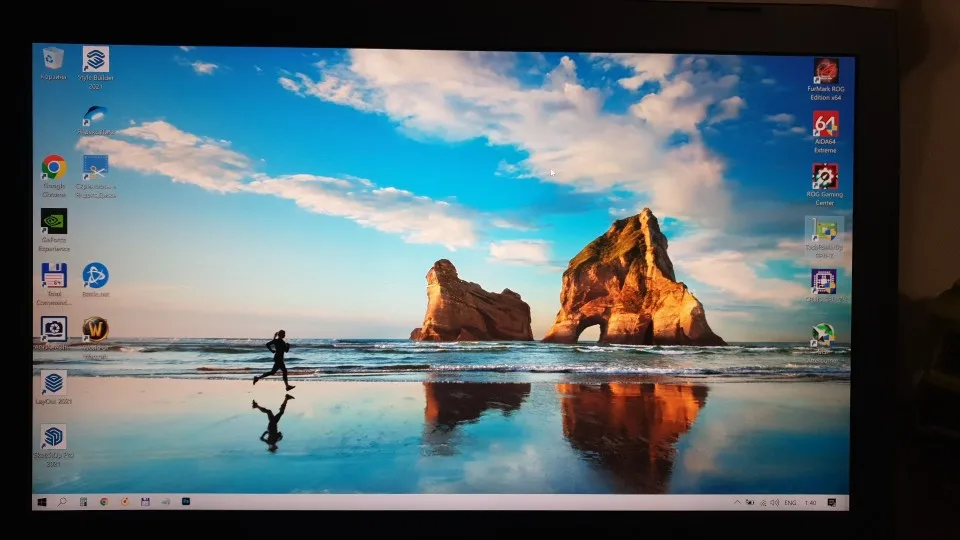This screenshot has width=960, height=540.
Task: Open the Windows Start menu
Action: [x=42, y=502]
